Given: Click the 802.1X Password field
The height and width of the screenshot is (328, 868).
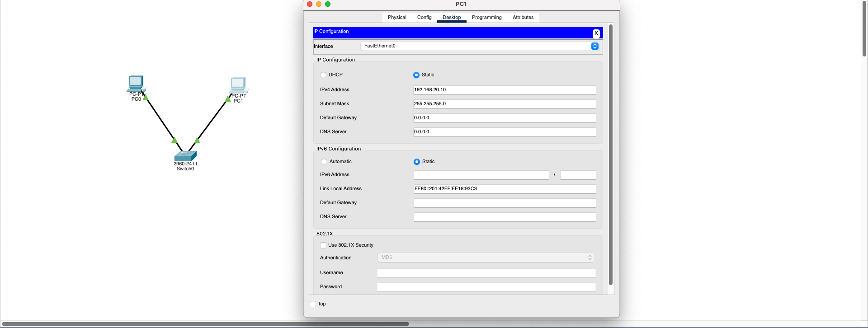Looking at the screenshot, I should pyautogui.click(x=486, y=287).
